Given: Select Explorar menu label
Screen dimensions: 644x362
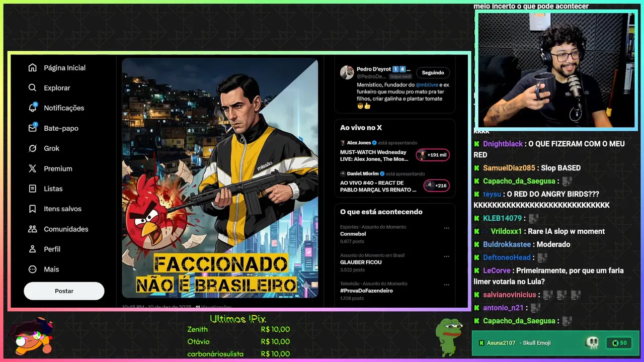Looking at the screenshot, I should tap(57, 88).
